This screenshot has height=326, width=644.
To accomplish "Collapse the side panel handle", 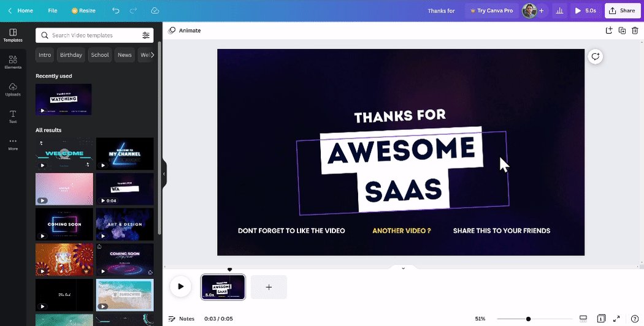I will click(x=164, y=174).
